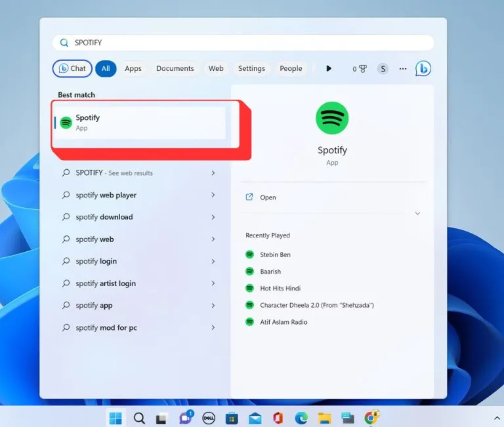Click Spotify icon next to Atif Aslam Radio
This screenshot has width=504, height=427.
(250, 322)
